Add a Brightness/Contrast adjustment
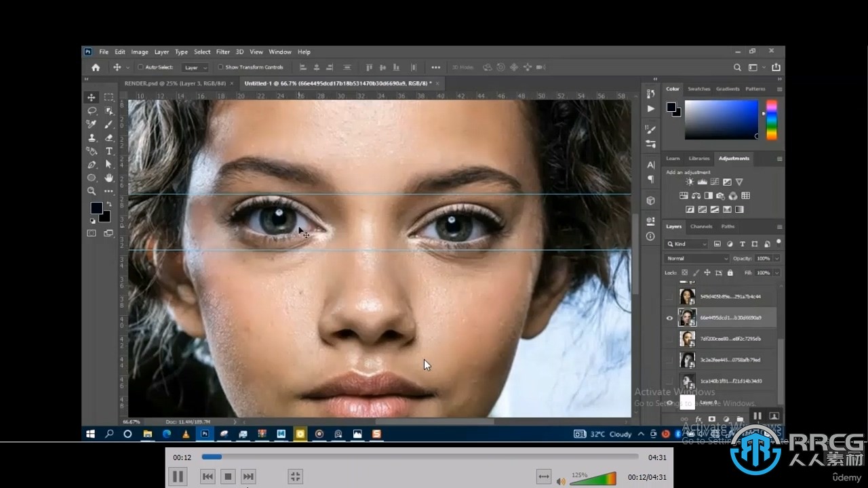This screenshot has width=868, height=488. pyautogui.click(x=690, y=182)
